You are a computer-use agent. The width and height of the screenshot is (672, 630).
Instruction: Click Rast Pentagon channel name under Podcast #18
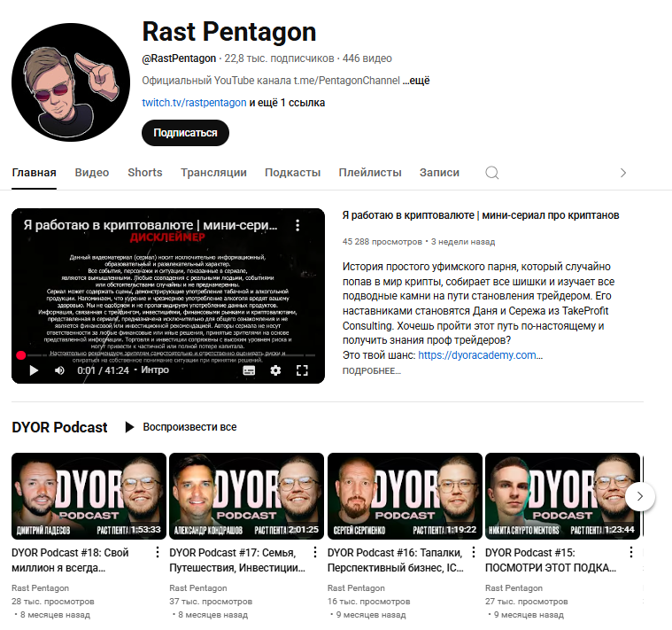coord(41,588)
